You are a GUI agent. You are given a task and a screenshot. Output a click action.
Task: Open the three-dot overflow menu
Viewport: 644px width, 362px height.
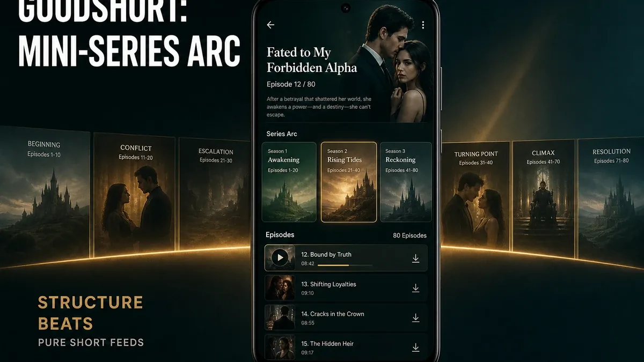(x=423, y=25)
